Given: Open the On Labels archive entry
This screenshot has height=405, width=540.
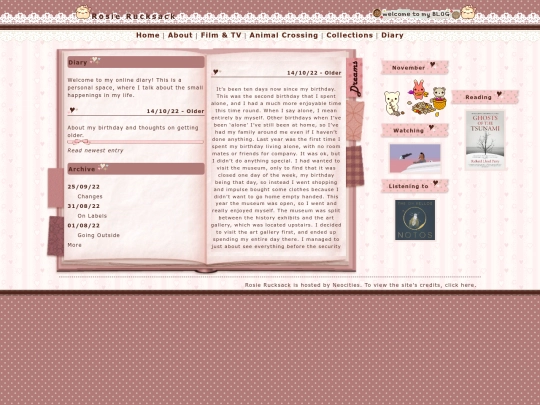Looking at the screenshot, I should pyautogui.click(x=92, y=216).
